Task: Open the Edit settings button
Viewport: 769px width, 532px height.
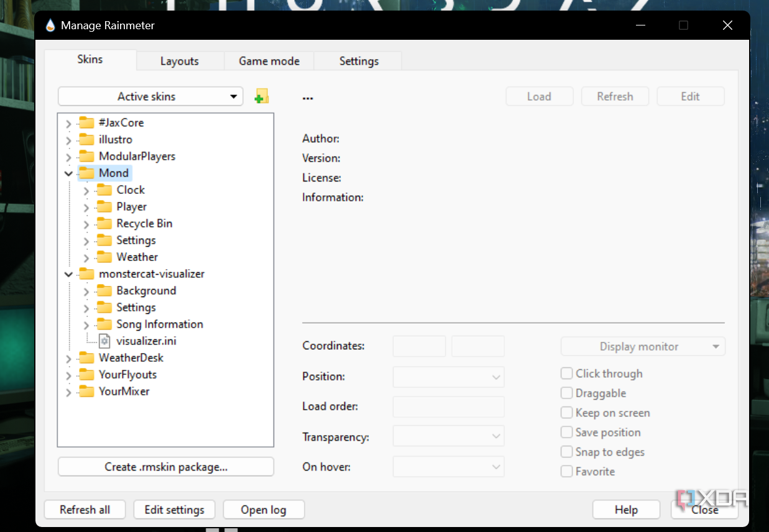Action: [x=174, y=510]
